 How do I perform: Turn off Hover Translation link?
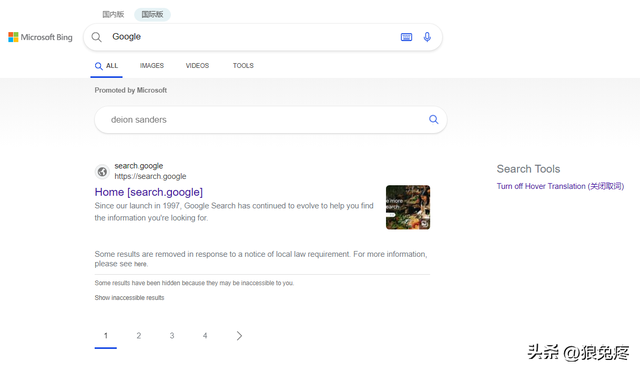[x=560, y=186]
